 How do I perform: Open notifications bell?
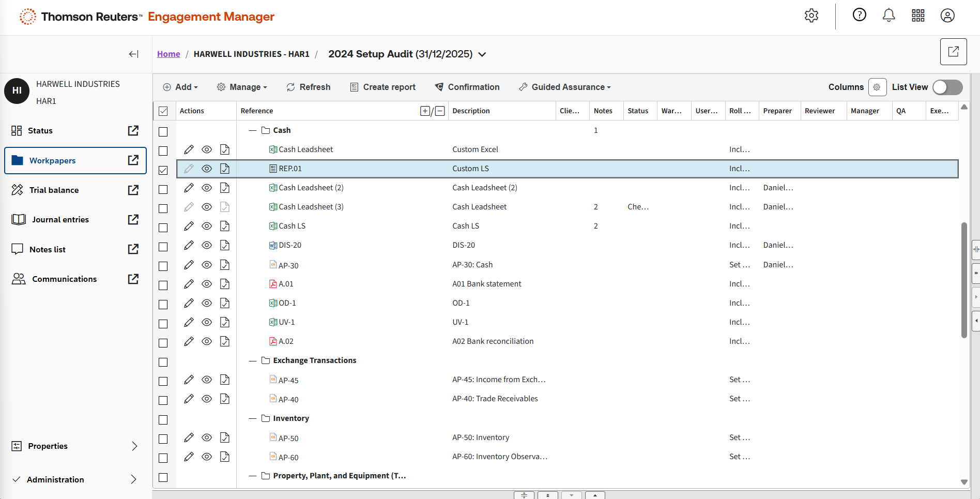click(x=889, y=16)
